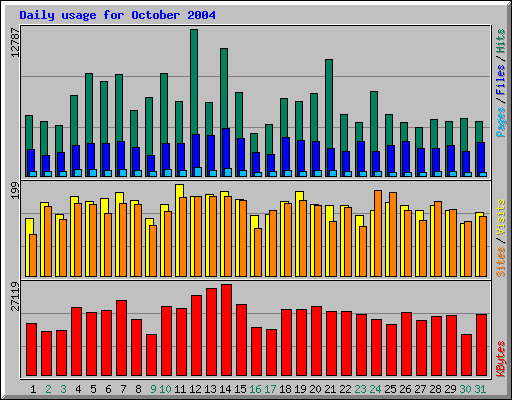Click day 17 on the axis
The width and height of the screenshot is (512, 400).
click(270, 389)
